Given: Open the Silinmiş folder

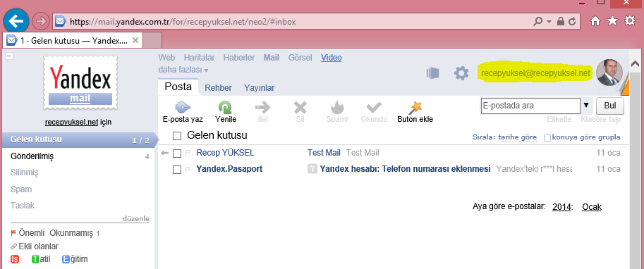Looking at the screenshot, I should coord(24,173).
